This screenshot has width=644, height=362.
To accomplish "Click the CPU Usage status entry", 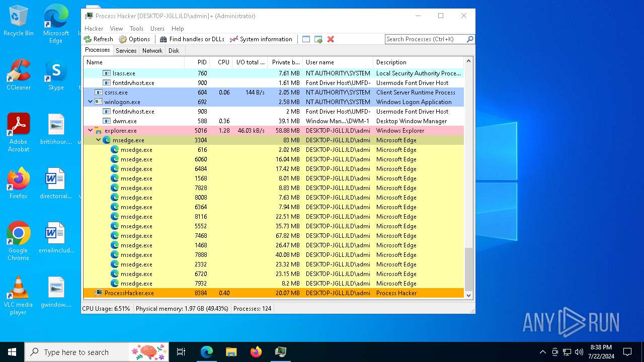I will 106,308.
